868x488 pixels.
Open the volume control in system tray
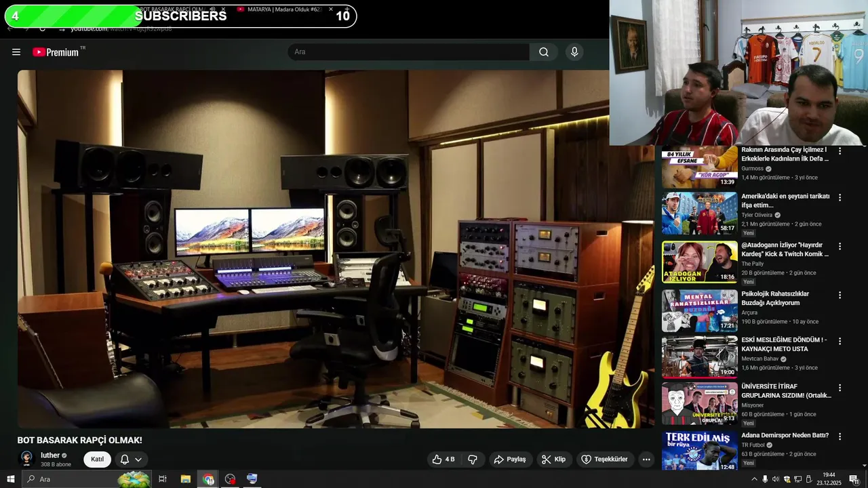point(776,479)
